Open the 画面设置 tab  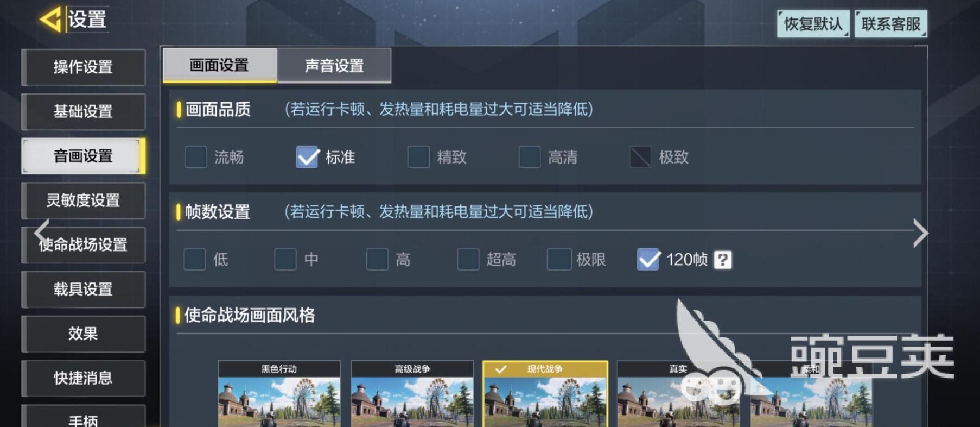[219, 65]
